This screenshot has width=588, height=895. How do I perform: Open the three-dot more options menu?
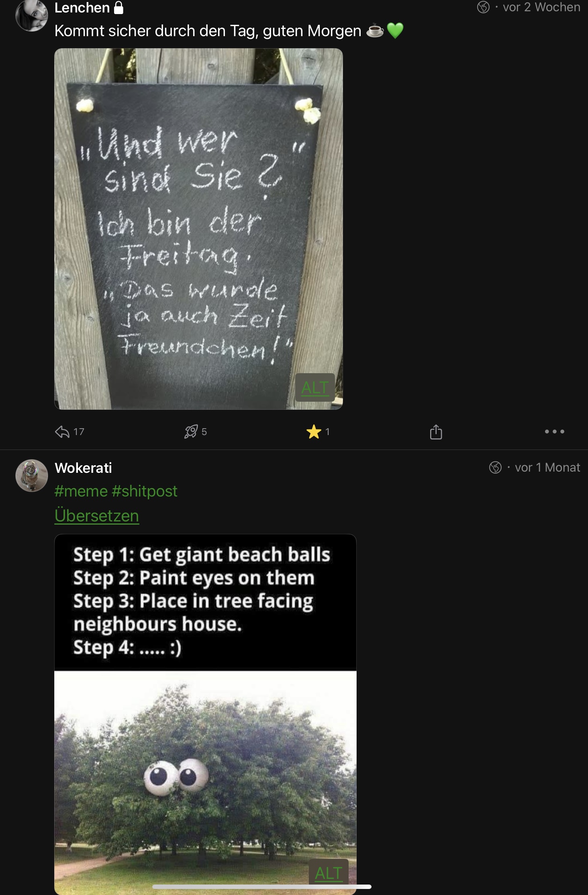(554, 431)
